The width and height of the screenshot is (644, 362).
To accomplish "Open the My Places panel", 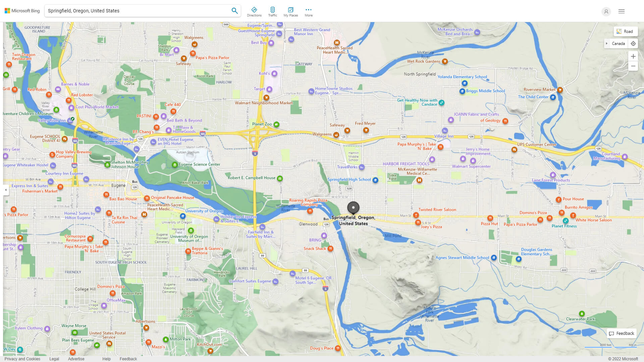I will (290, 11).
